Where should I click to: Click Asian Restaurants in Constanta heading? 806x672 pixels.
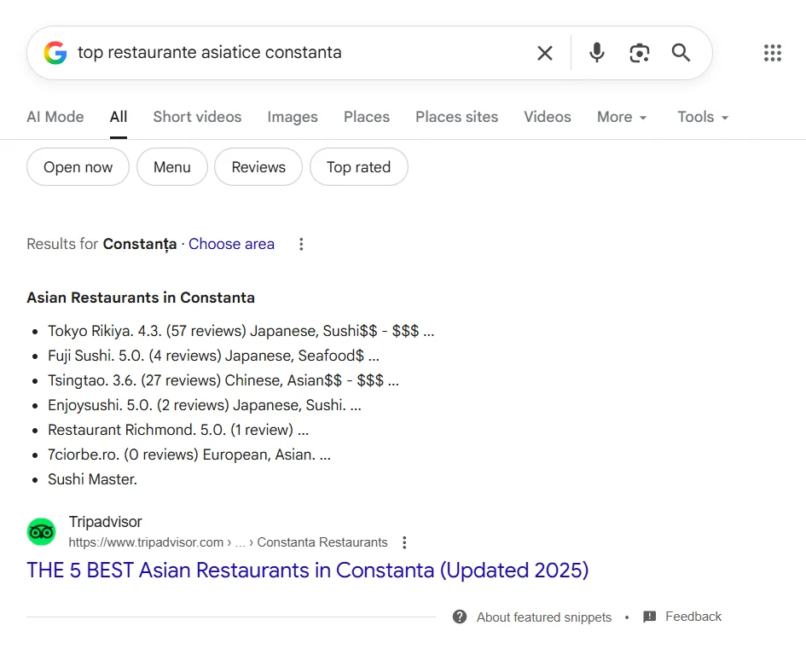(141, 298)
